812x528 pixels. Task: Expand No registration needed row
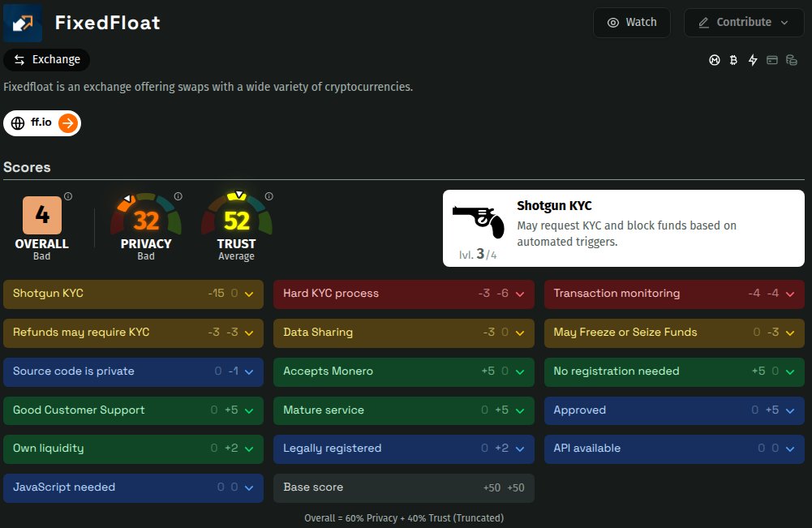(674, 371)
